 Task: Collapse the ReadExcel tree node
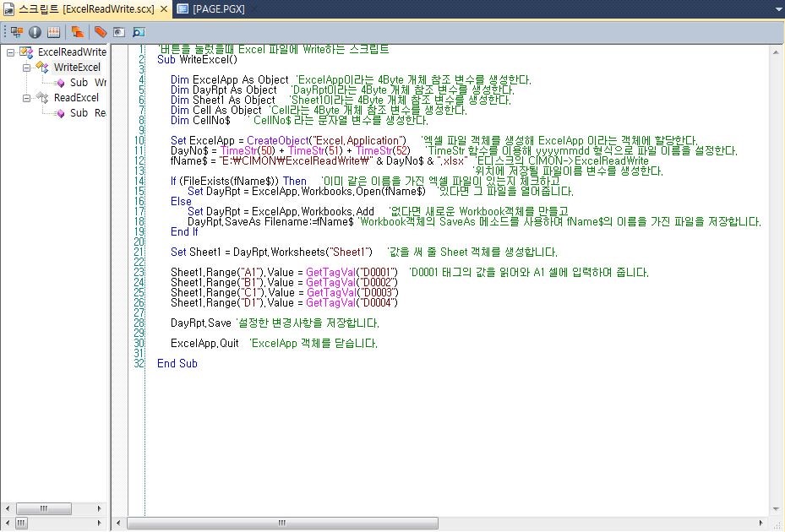pos(26,98)
